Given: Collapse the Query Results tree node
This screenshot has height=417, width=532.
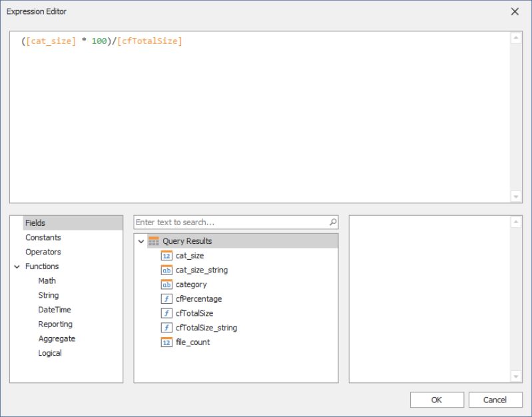Looking at the screenshot, I should pos(140,241).
